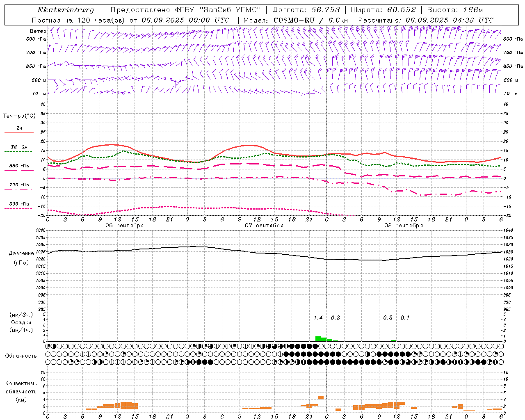This screenshot has height=420, width=525.
Task: Click the "Осадки" precipitation label
Action: point(21,322)
